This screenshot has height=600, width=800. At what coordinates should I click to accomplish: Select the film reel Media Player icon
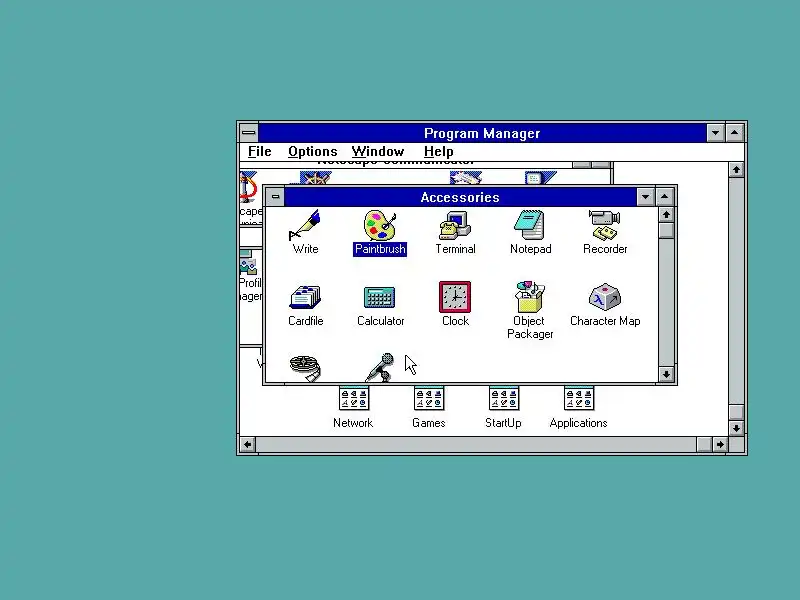tap(305, 367)
